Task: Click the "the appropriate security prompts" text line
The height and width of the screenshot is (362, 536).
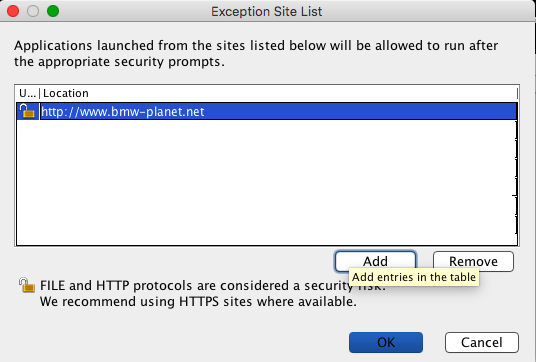Action: point(119,62)
